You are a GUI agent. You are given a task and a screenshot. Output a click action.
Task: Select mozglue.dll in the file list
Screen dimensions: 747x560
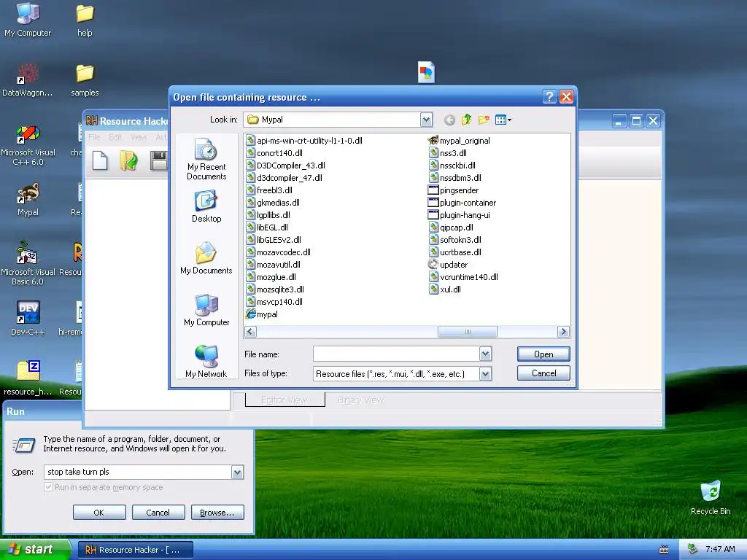coord(271,276)
